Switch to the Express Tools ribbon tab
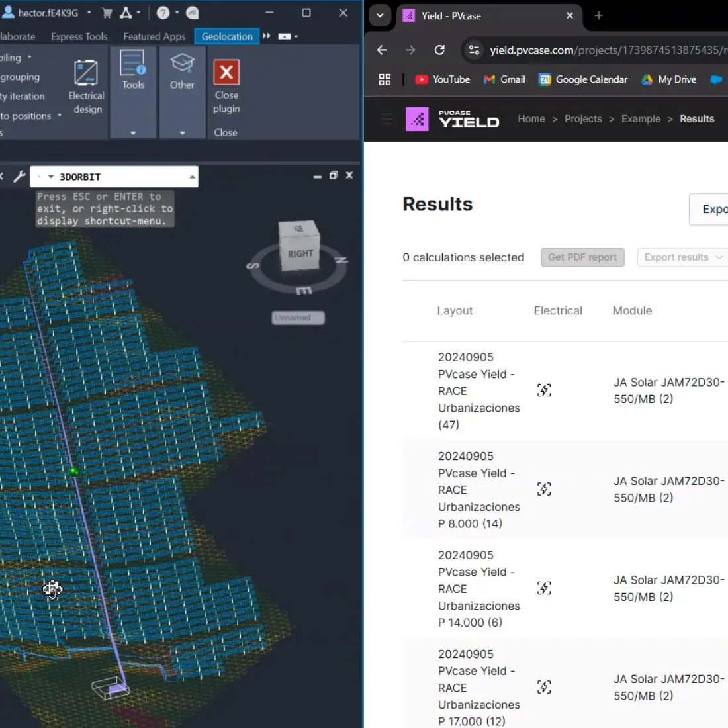The image size is (728, 728). [x=79, y=36]
